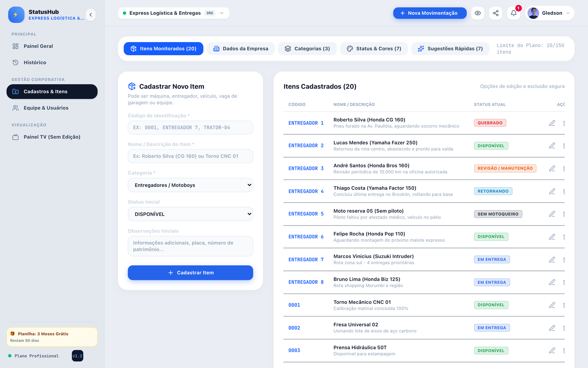
Task: Switch to the Sugestões Rápidas (7) tab
Action: tap(450, 49)
